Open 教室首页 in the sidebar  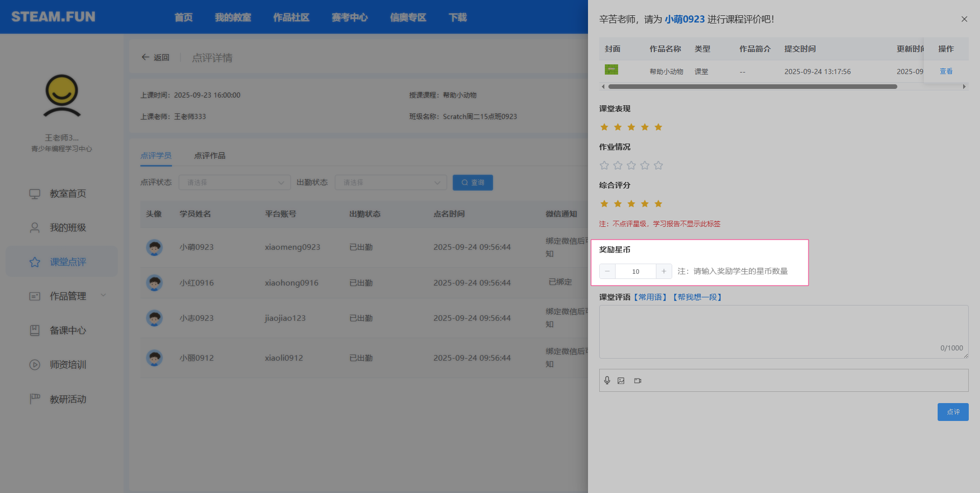coord(67,194)
